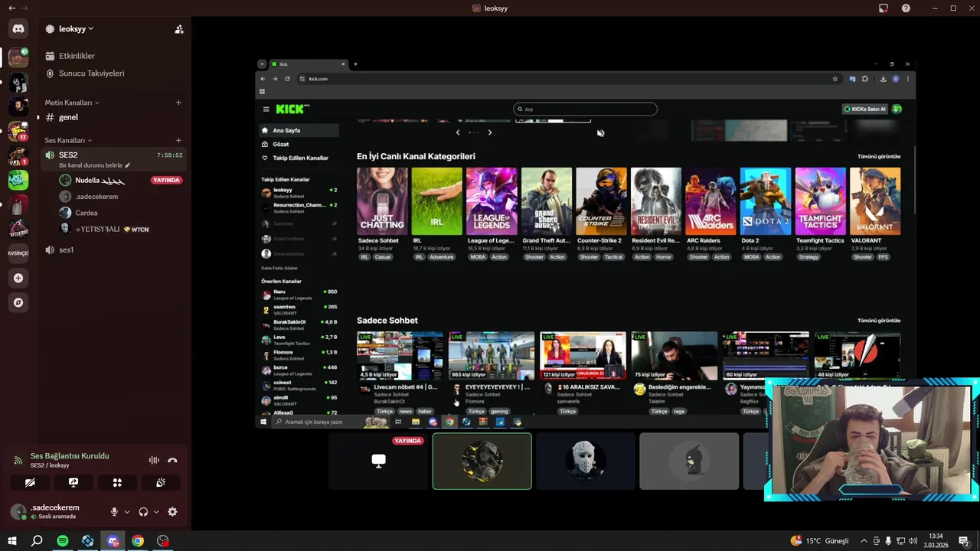Deafen with headphones icon

[x=143, y=512]
